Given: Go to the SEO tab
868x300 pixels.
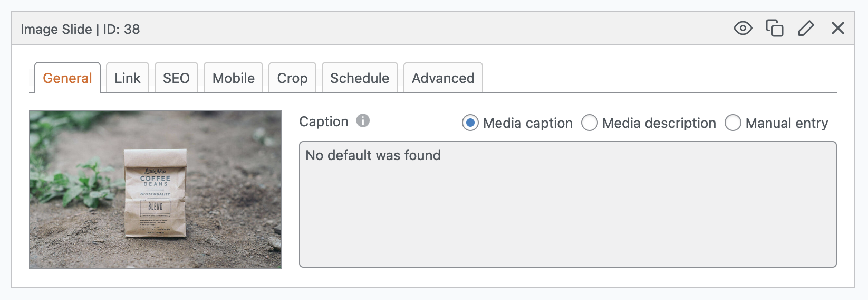Looking at the screenshot, I should tap(176, 78).
